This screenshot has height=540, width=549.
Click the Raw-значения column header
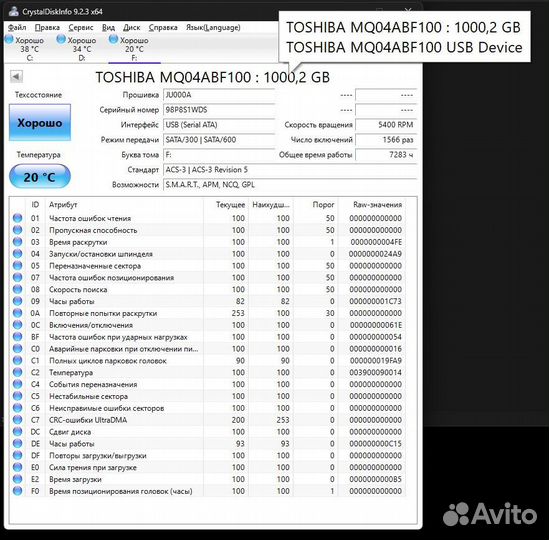pyautogui.click(x=377, y=205)
